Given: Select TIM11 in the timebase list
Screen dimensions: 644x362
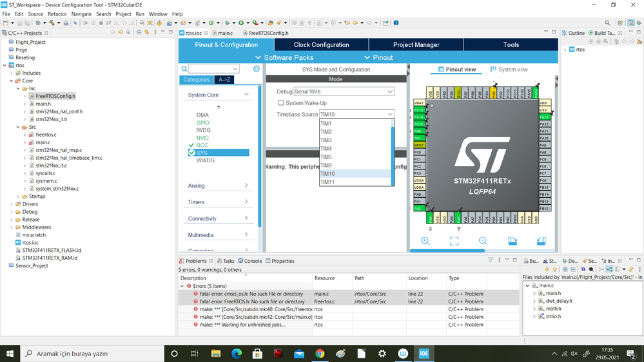Looking at the screenshot, I should (x=356, y=182).
